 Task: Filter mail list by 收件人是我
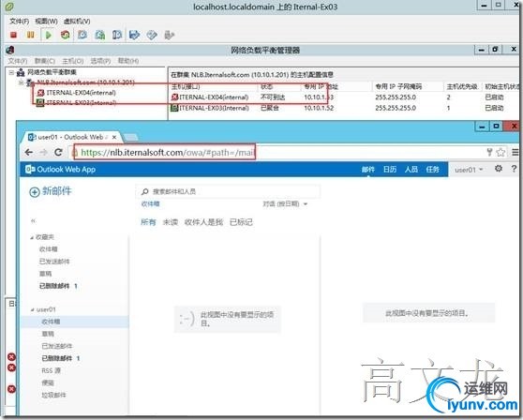point(203,222)
